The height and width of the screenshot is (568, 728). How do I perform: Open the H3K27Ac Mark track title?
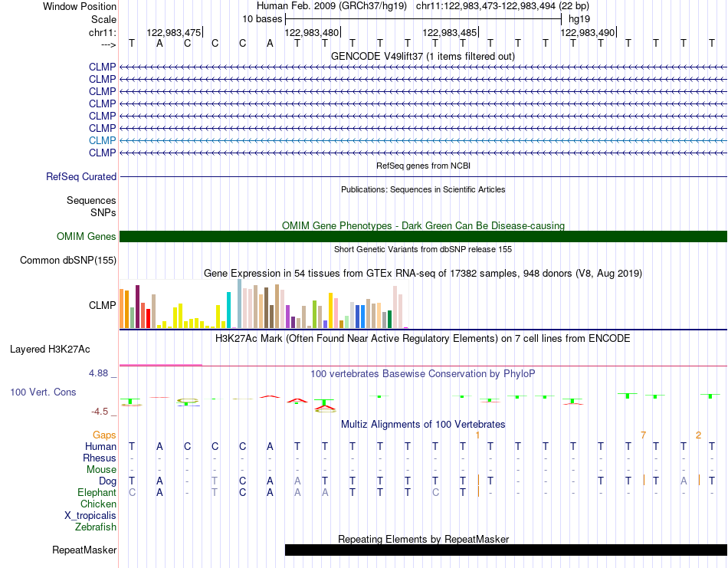pyautogui.click(x=423, y=338)
